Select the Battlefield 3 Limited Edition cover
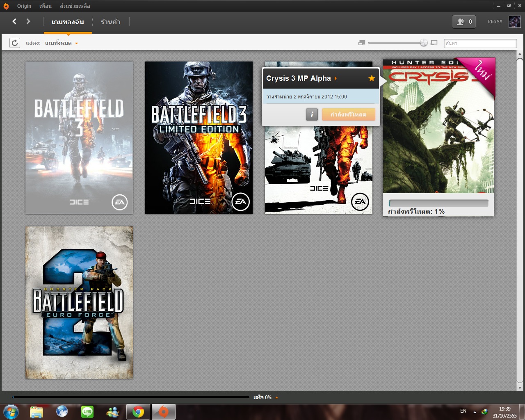 click(x=199, y=138)
